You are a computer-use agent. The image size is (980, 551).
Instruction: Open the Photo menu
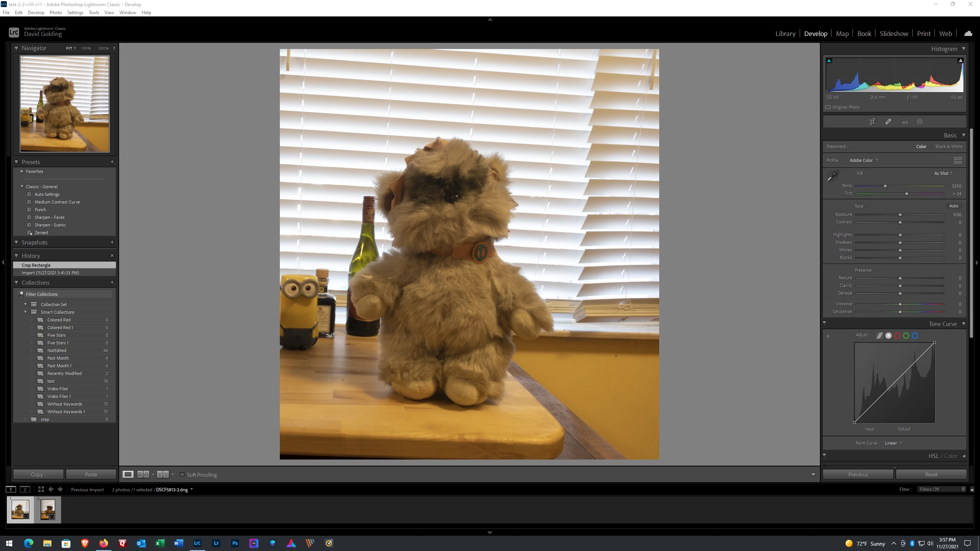[x=56, y=12]
